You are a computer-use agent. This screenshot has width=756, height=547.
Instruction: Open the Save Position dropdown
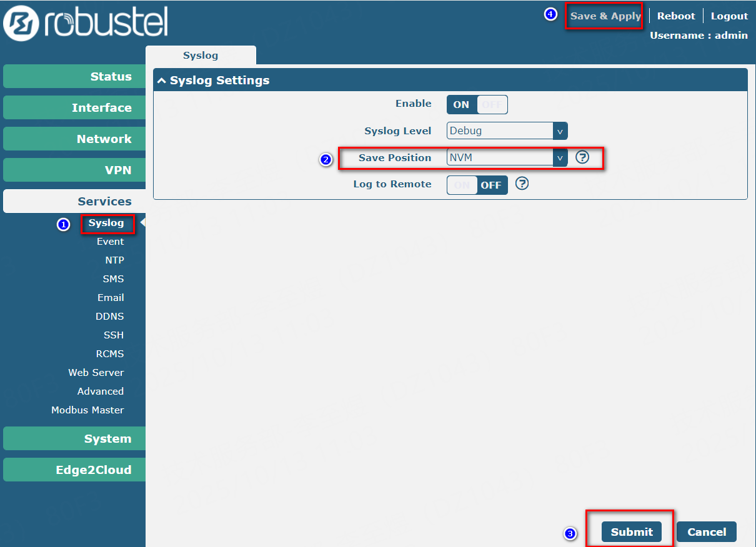[x=507, y=157]
